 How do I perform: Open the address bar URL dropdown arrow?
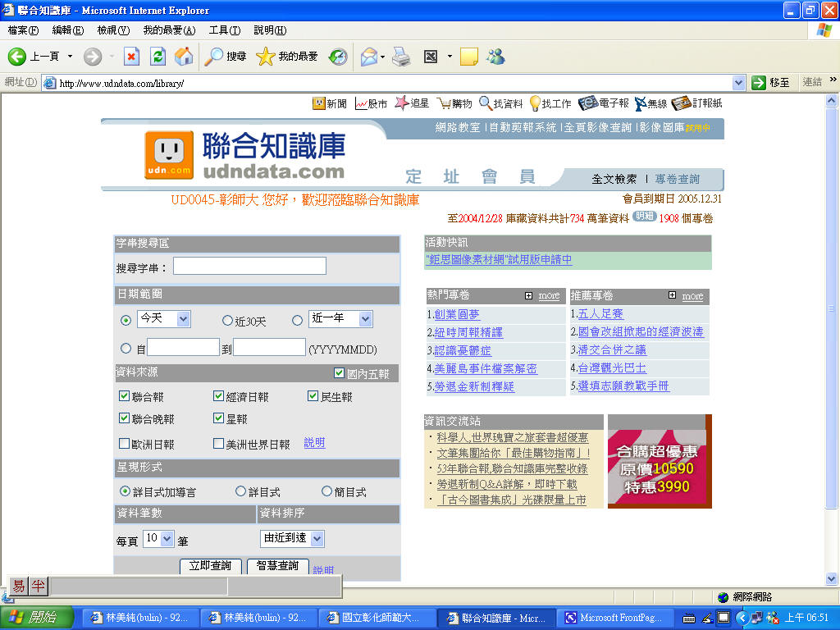pyautogui.click(x=739, y=83)
